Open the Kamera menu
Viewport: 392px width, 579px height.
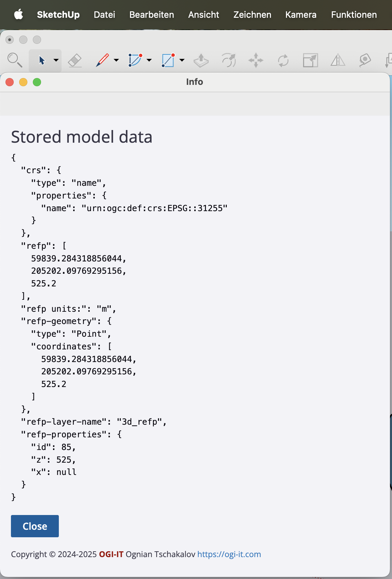pos(301,15)
